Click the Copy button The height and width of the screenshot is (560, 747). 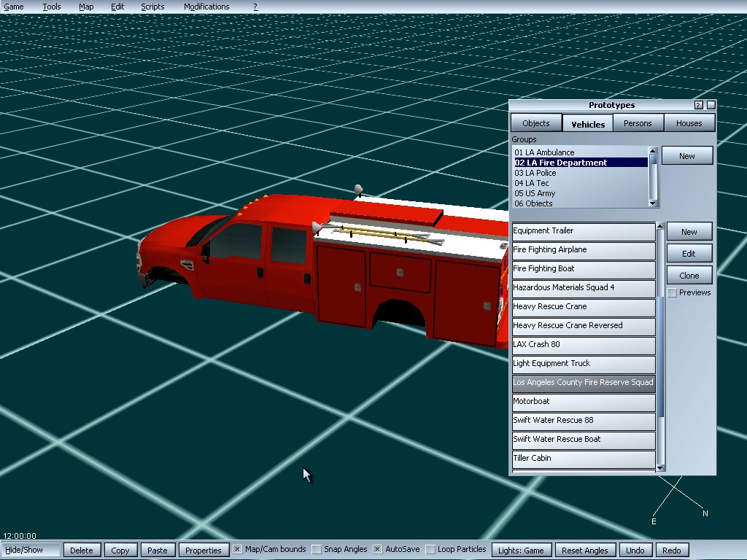coord(120,550)
